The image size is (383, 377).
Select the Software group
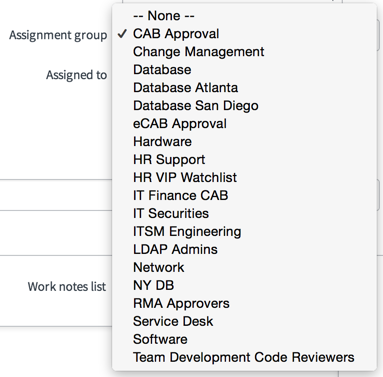tap(244, 340)
